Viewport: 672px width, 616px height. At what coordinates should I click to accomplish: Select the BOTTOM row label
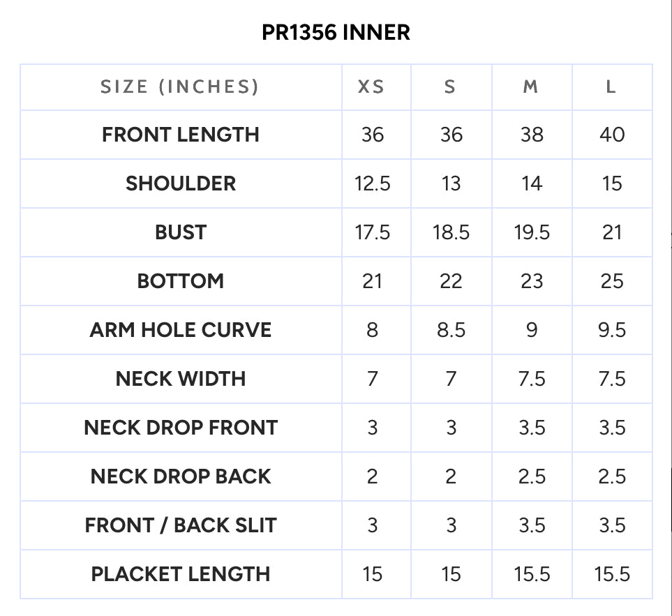click(181, 281)
